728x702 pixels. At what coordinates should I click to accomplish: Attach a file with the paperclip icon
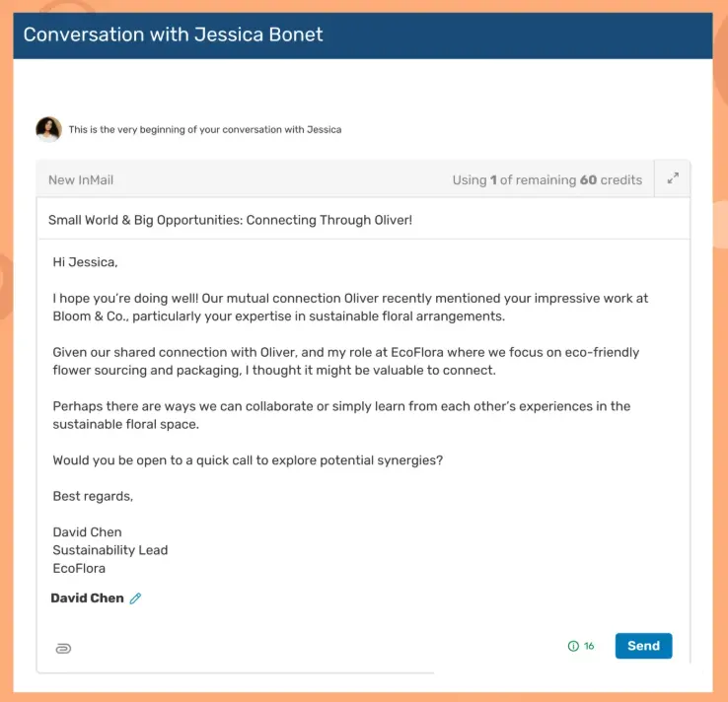[63, 648]
